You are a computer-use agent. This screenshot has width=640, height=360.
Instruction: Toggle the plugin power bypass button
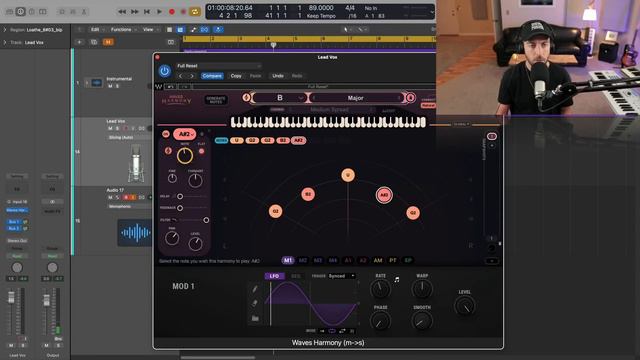coord(164,71)
